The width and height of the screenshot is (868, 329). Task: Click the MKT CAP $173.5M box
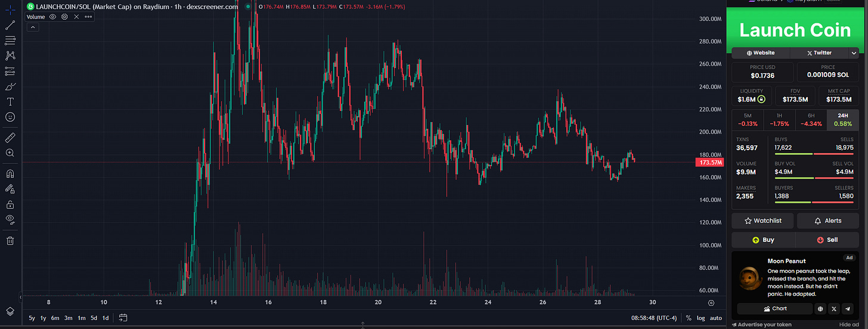coord(839,96)
